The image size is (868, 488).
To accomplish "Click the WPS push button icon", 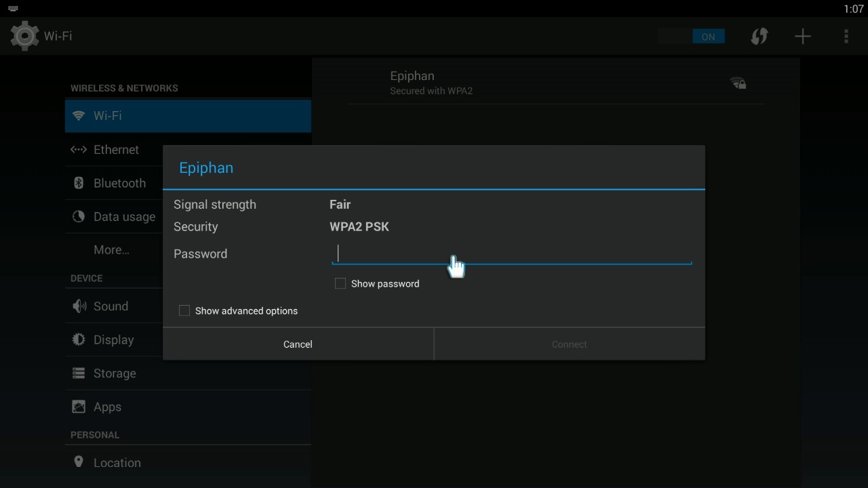I will coord(759,37).
